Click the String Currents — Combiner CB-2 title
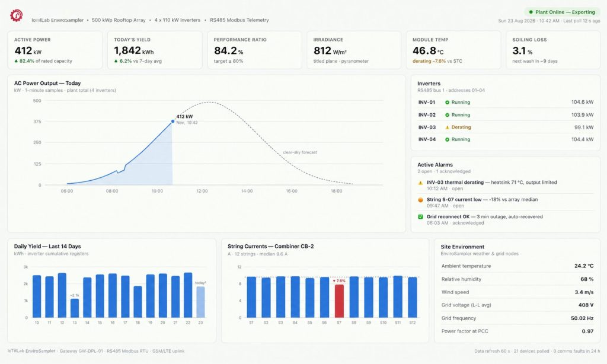The image size is (607, 364). click(270, 247)
